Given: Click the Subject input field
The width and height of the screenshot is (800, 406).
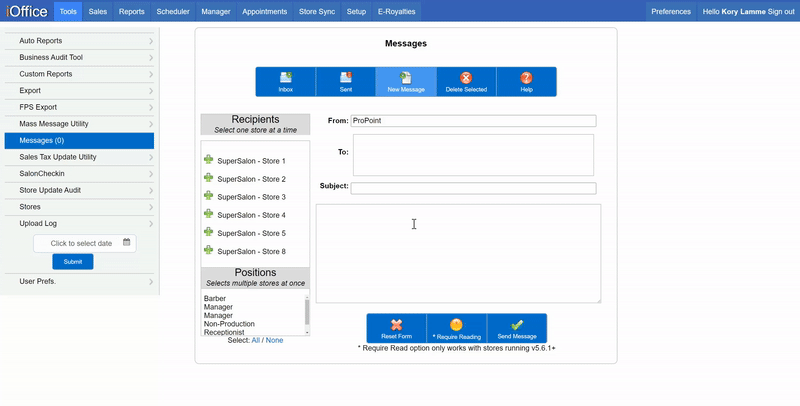Looking at the screenshot, I should (x=473, y=188).
